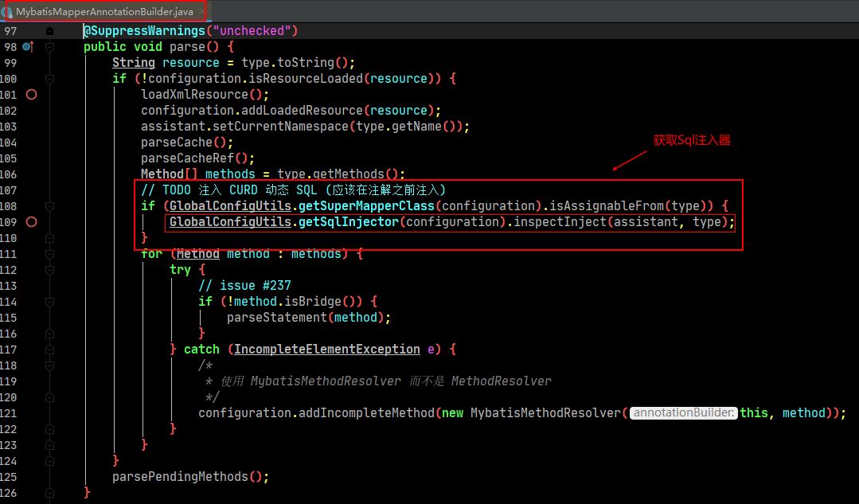Click the fold end marker on line 124
Image resolution: width=859 pixels, height=504 pixels.
click(50, 461)
